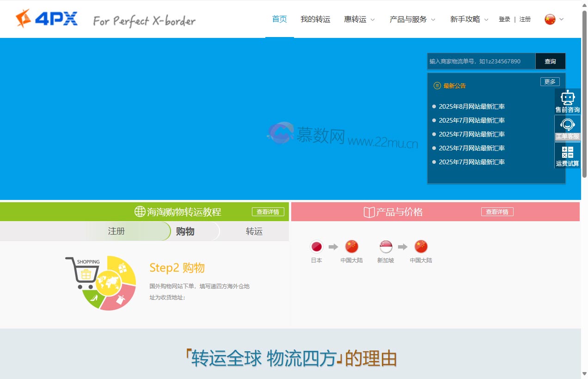Click the globe icon beside 海淘购物转运教程
This screenshot has width=588, height=379.
140,211
